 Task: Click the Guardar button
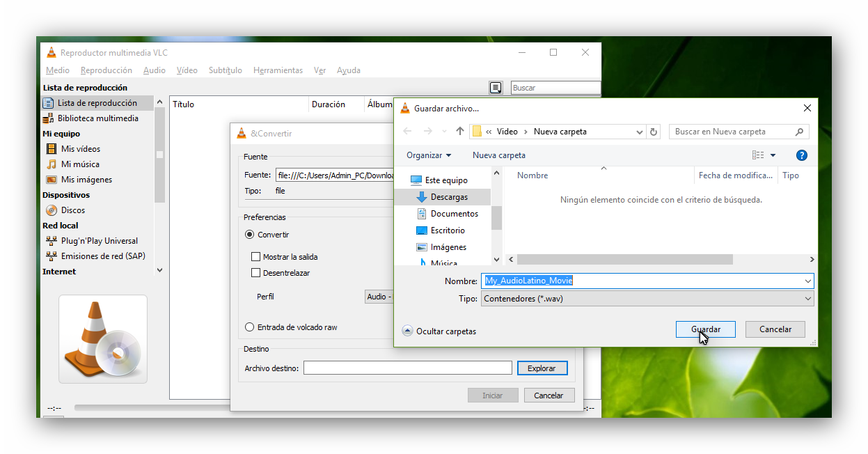(x=706, y=329)
